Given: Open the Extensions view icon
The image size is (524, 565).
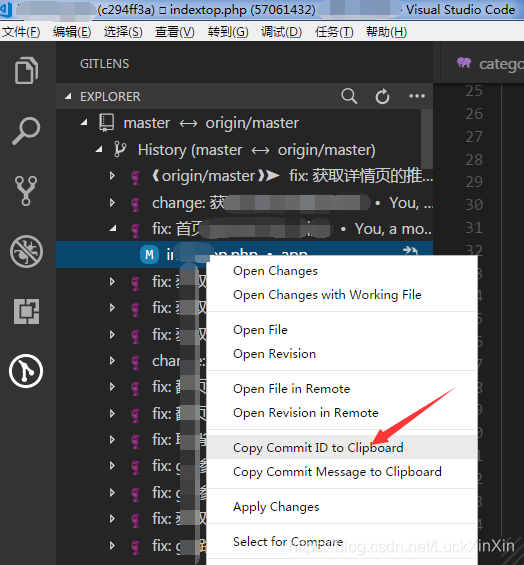Looking at the screenshot, I should [26, 311].
